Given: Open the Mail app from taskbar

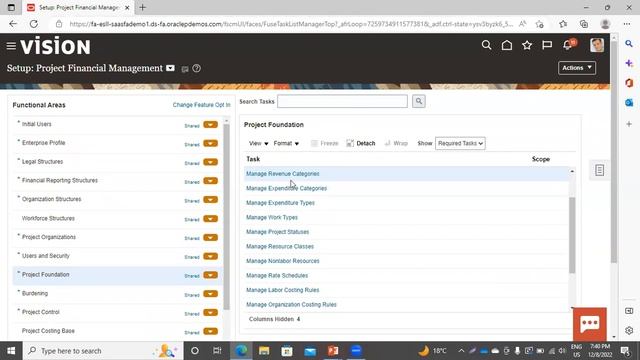Looking at the screenshot, I should 310,351.
